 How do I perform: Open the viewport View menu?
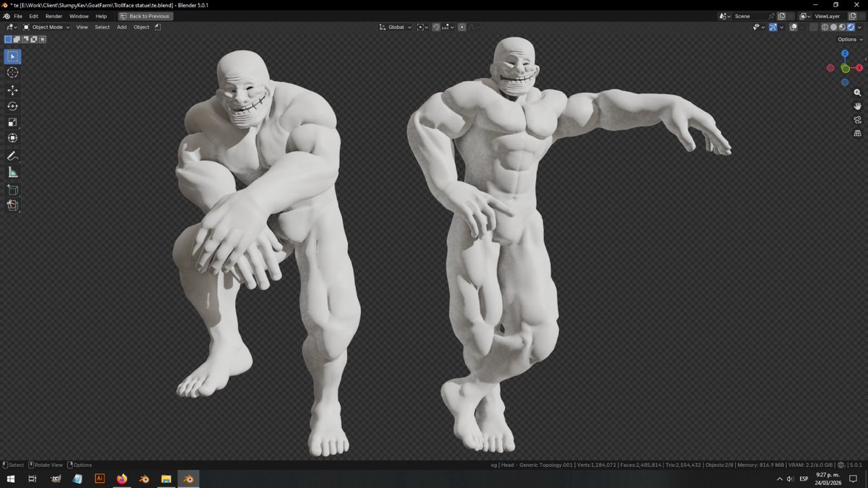82,27
